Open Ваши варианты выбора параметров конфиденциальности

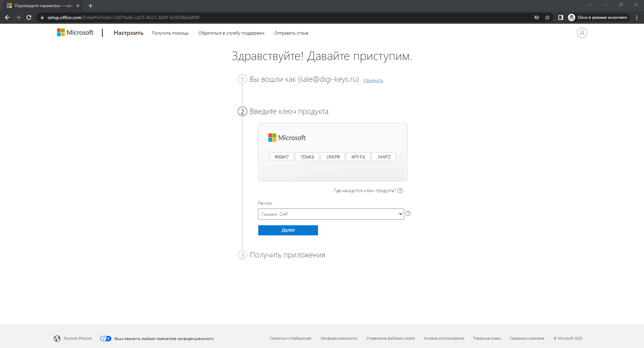[x=164, y=339]
